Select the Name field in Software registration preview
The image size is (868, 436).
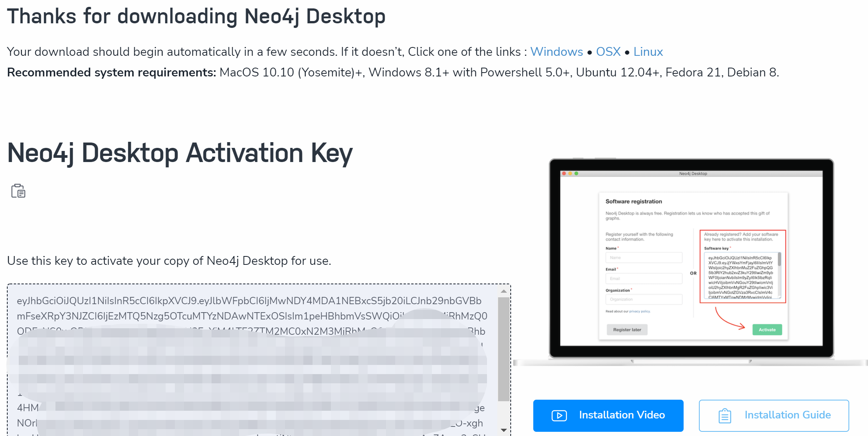(x=644, y=258)
